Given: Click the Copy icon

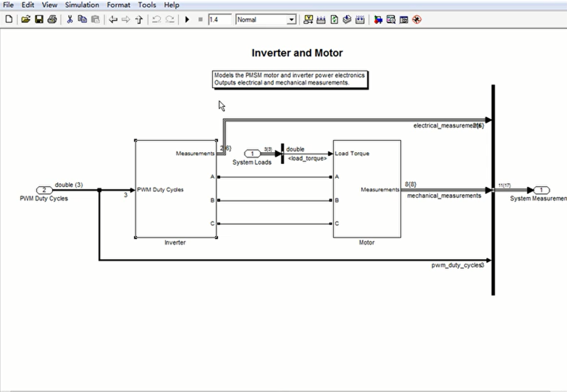Looking at the screenshot, I should pos(82,19).
